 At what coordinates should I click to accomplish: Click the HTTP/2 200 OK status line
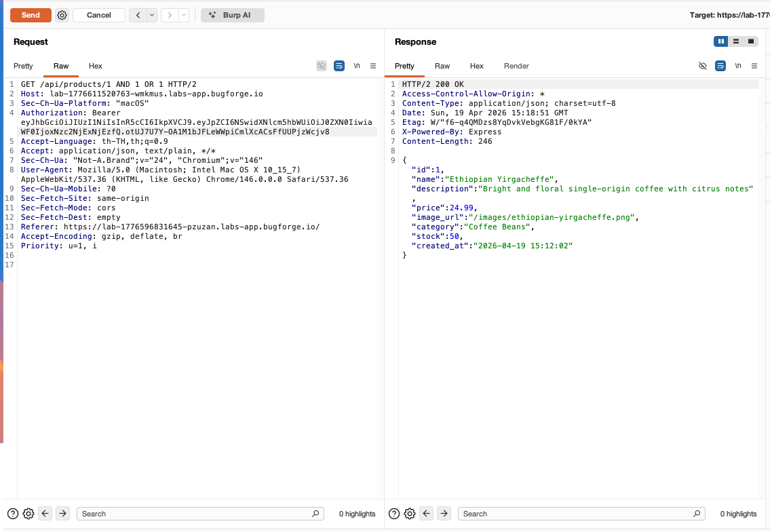pyautogui.click(x=433, y=85)
